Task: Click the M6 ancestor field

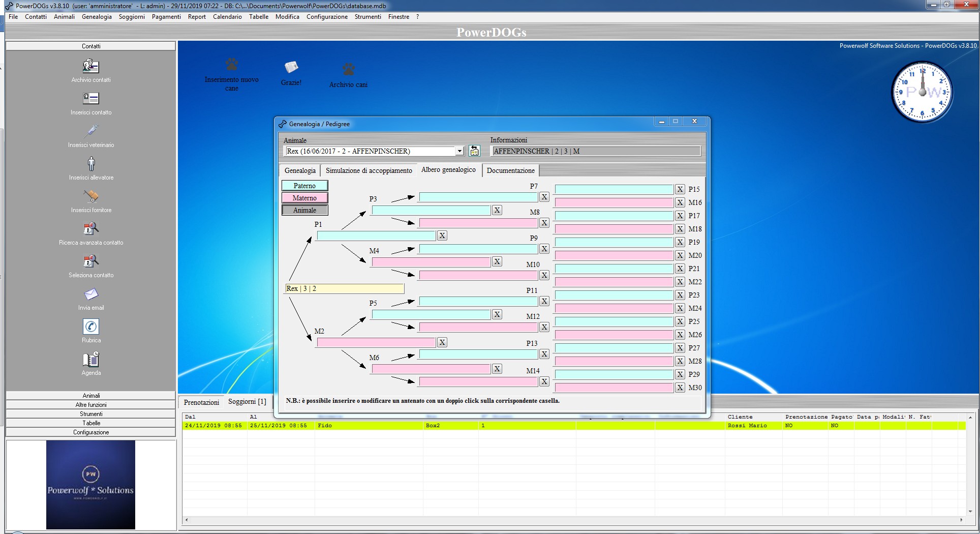Action: [431, 369]
